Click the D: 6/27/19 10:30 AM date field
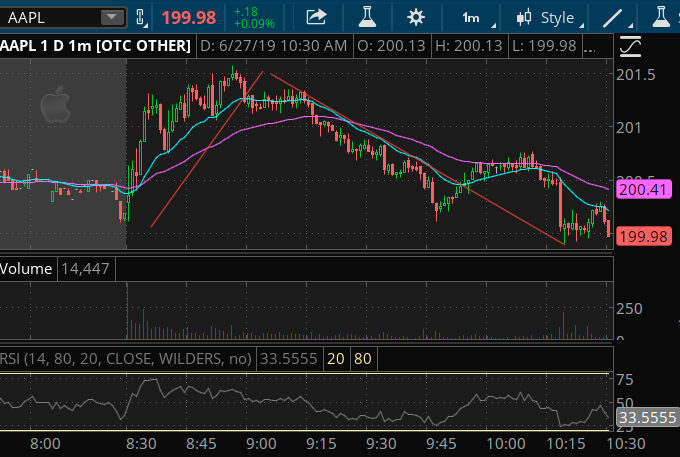This screenshot has width=680, height=457. coord(274,46)
